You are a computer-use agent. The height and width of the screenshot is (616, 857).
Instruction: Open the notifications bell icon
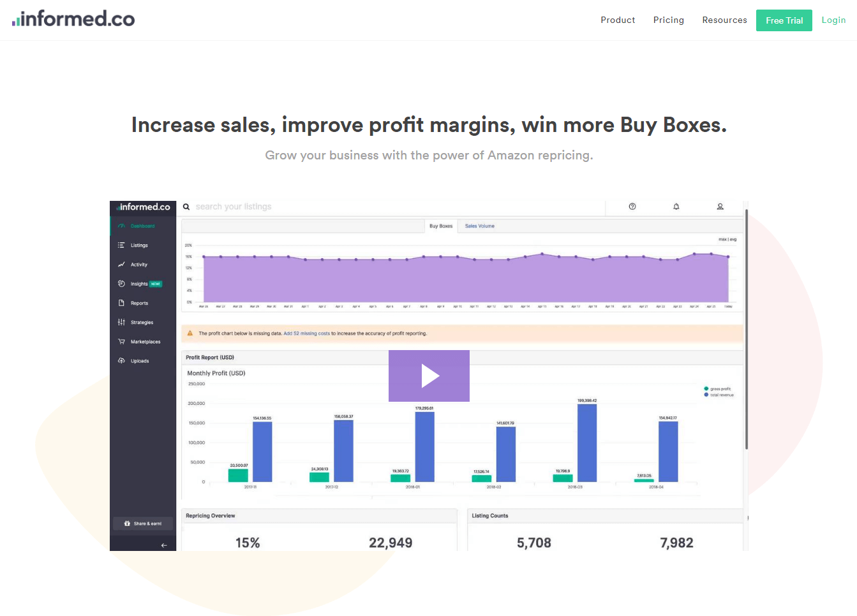pyautogui.click(x=676, y=207)
